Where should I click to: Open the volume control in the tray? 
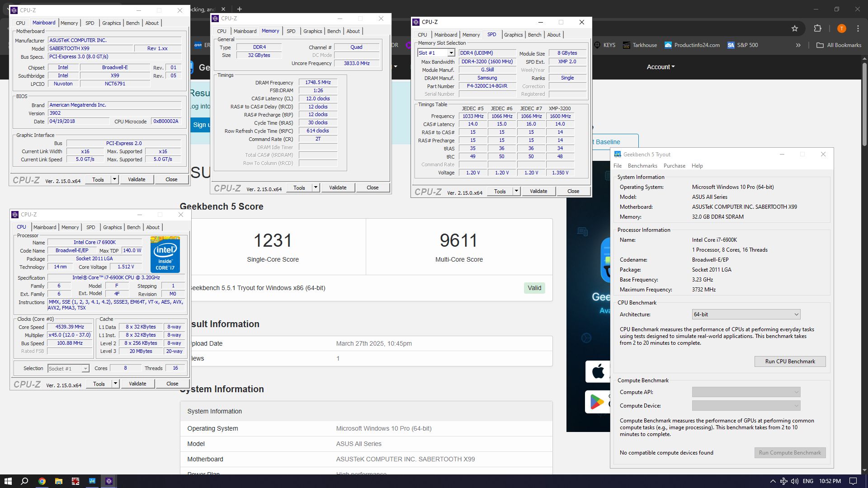tap(794, 481)
